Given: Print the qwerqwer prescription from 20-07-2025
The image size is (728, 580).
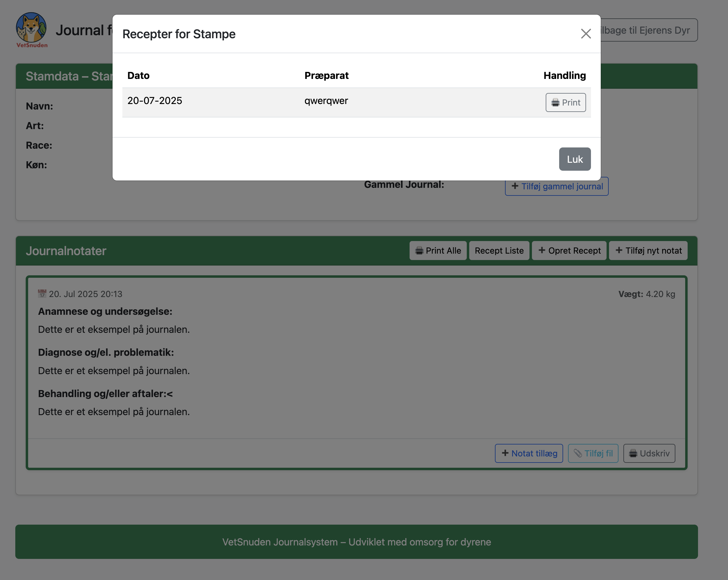Looking at the screenshot, I should 566,102.
